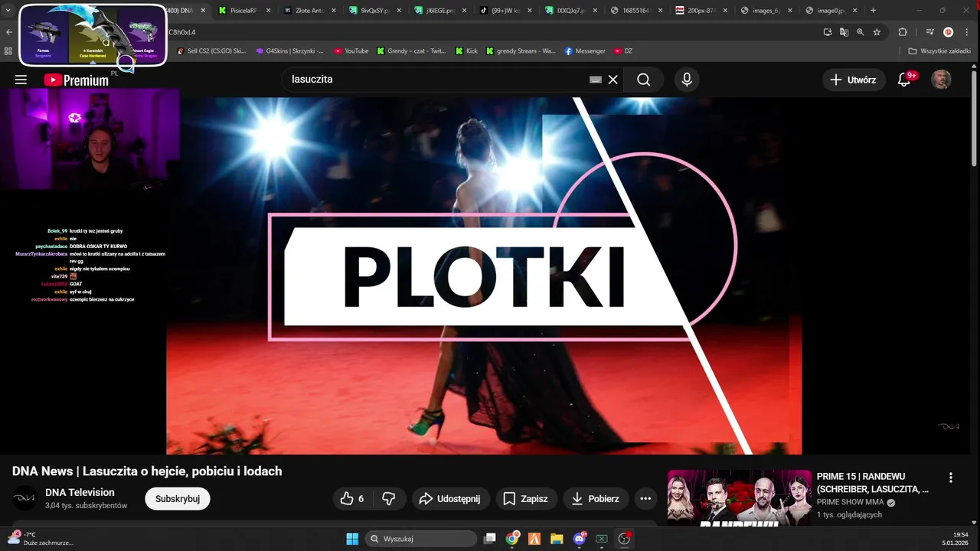Open Chrome extensions puzzle icon
The image size is (980, 551).
point(903,32)
